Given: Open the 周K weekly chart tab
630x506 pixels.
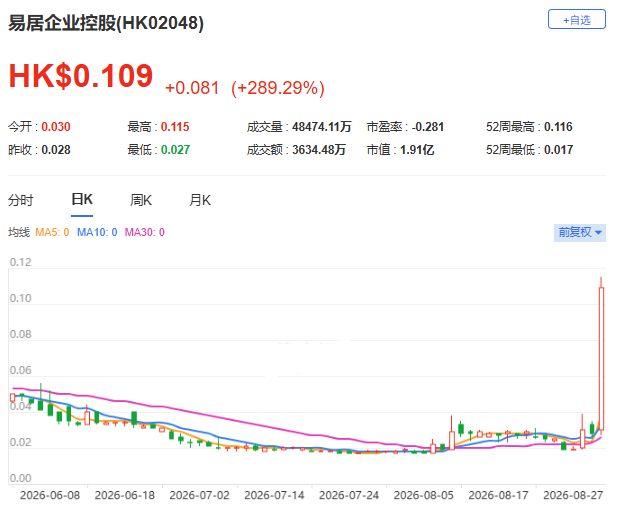Looking at the screenshot, I should click(141, 200).
